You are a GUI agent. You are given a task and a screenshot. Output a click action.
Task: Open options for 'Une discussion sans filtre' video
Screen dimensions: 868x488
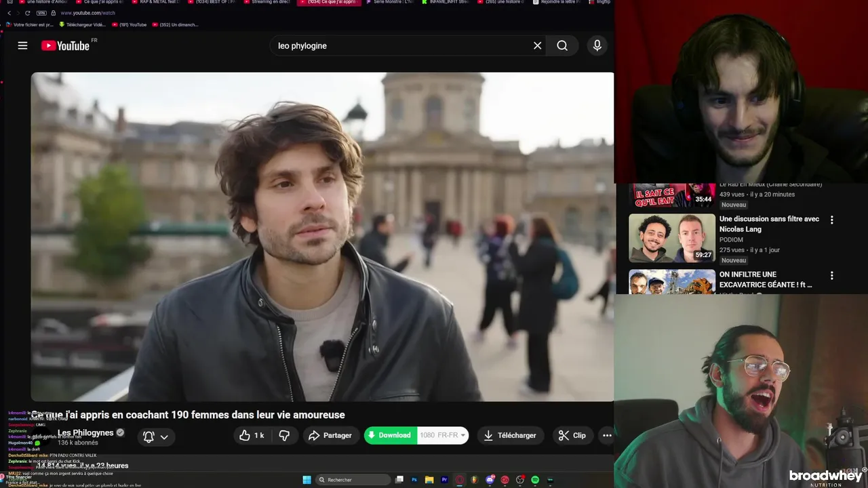(x=831, y=220)
